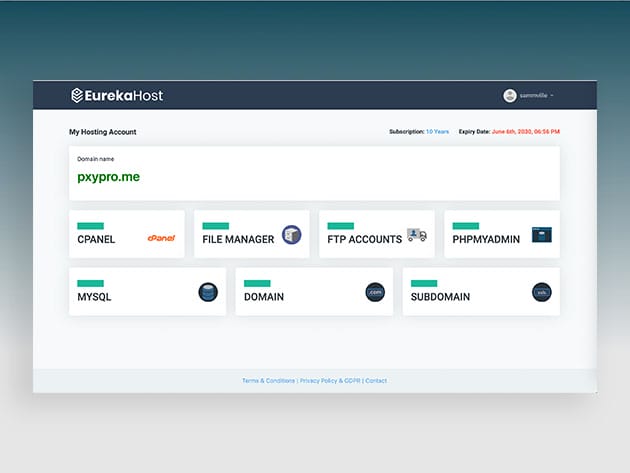Select the FILE MANAGER label
This screenshot has width=630, height=473.
[238, 240]
